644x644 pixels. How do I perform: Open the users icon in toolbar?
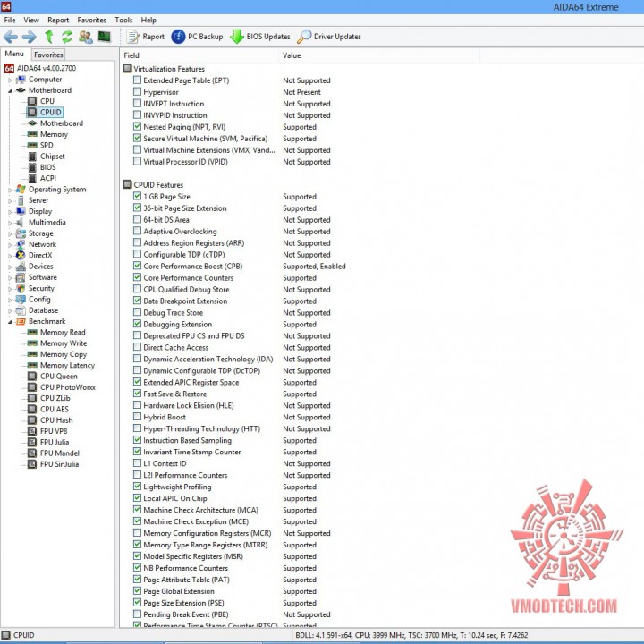click(86, 37)
